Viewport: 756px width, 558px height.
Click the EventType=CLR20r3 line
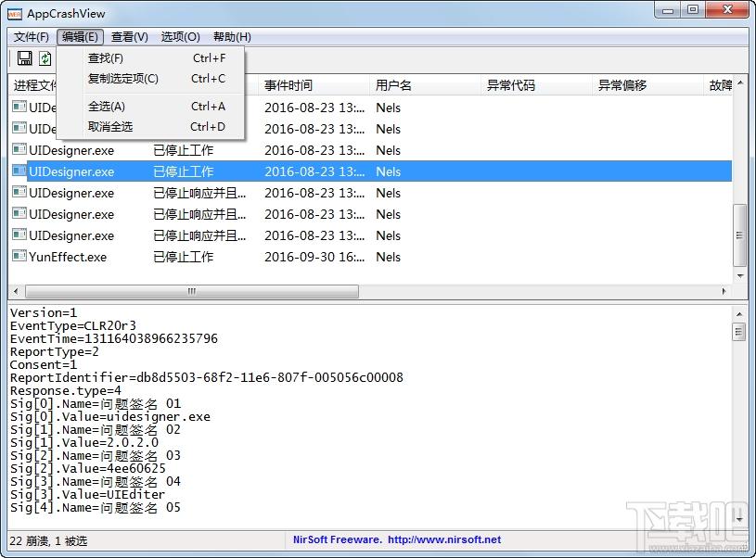pyautogui.click(x=73, y=325)
